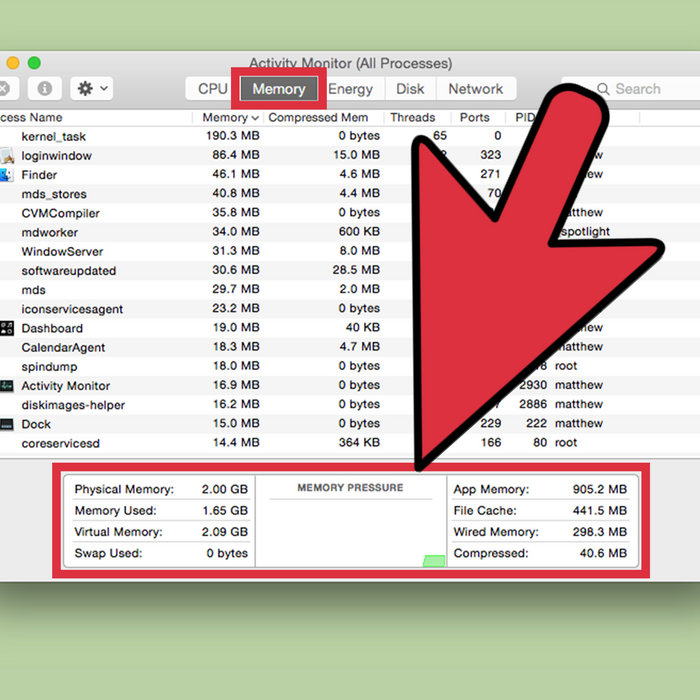Viewport: 700px width, 700px height.
Task: Select the mds_stores process row
Action: coord(350,194)
